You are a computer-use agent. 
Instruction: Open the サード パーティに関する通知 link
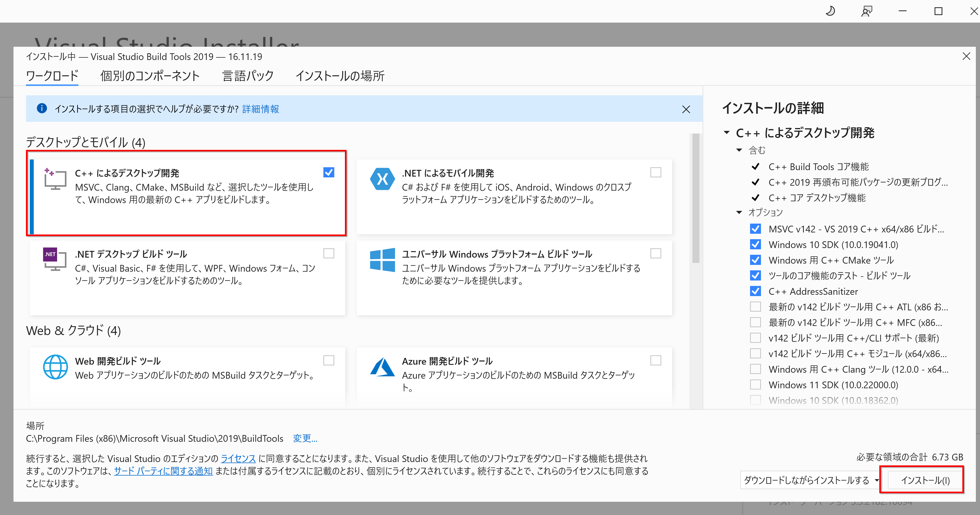pyautogui.click(x=163, y=471)
